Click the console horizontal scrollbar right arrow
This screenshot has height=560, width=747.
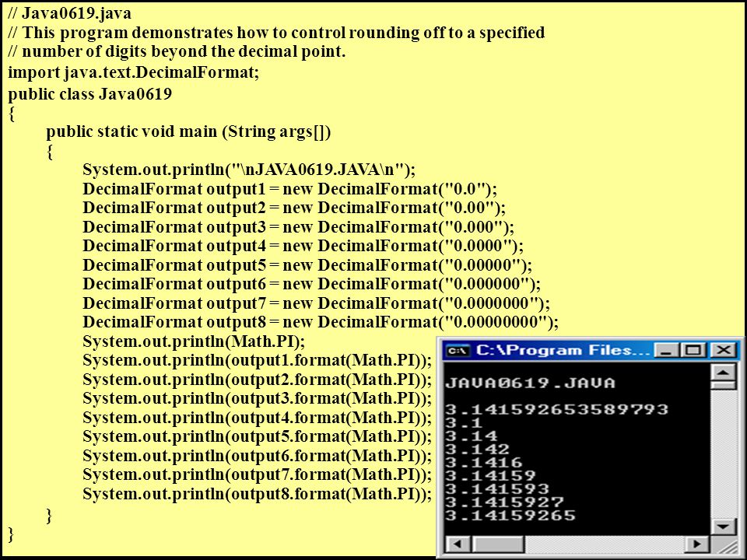pos(698,544)
